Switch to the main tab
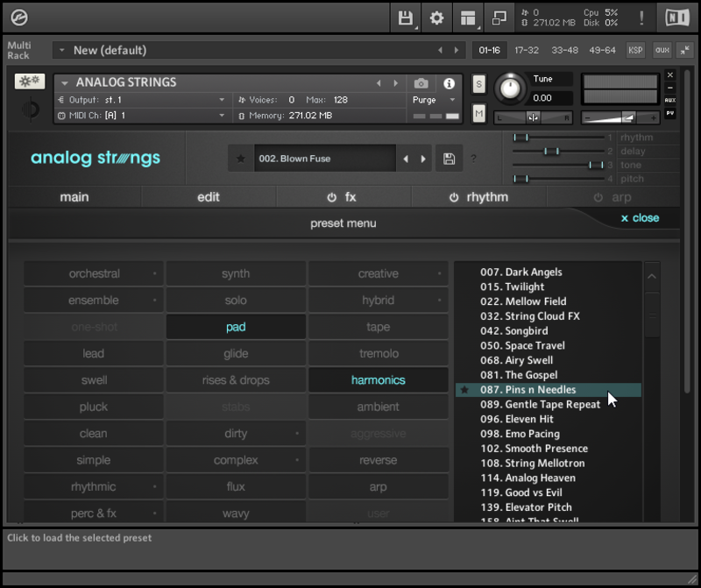Image resolution: width=701 pixels, height=588 pixels. pos(74,197)
